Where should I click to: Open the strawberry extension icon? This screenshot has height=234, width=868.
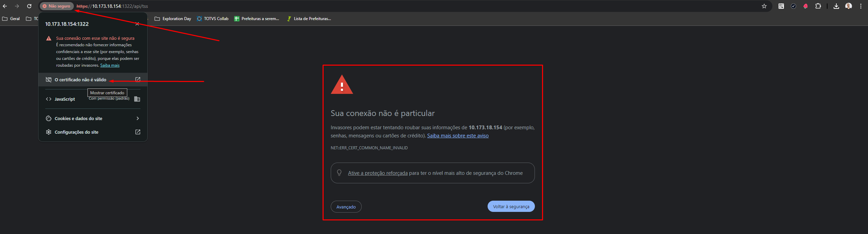[805, 6]
